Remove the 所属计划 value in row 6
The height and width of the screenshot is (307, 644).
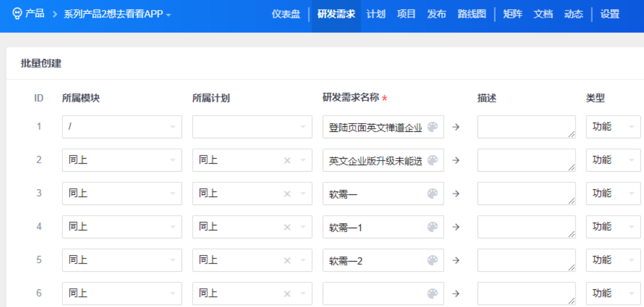coord(287,294)
